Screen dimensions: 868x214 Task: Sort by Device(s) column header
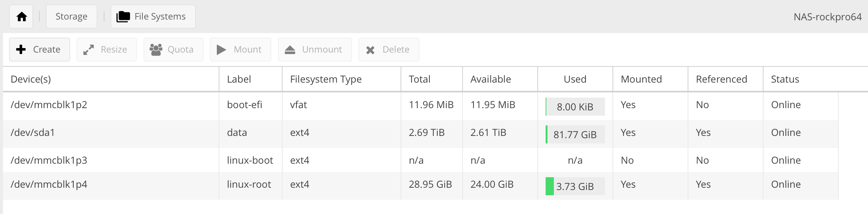(x=31, y=79)
